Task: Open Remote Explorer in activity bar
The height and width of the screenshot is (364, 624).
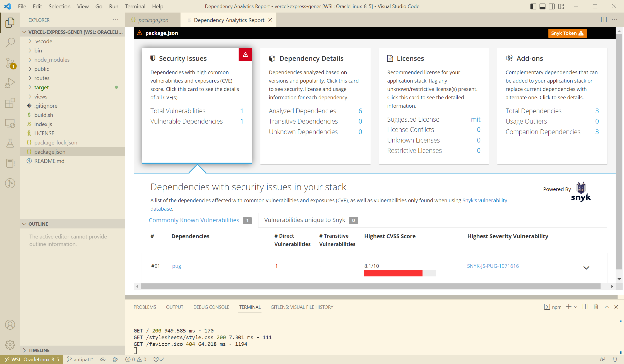Action: point(10,123)
